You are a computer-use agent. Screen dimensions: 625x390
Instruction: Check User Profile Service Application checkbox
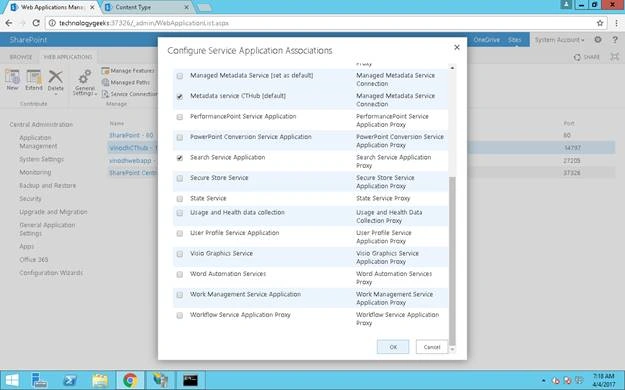180,233
